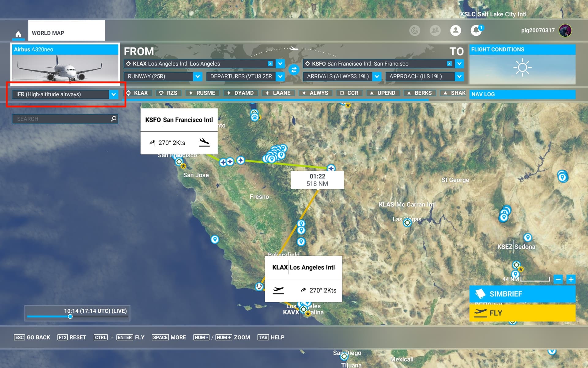This screenshot has width=588, height=368.
Task: Zoom in the map with plus
Action: (571, 279)
